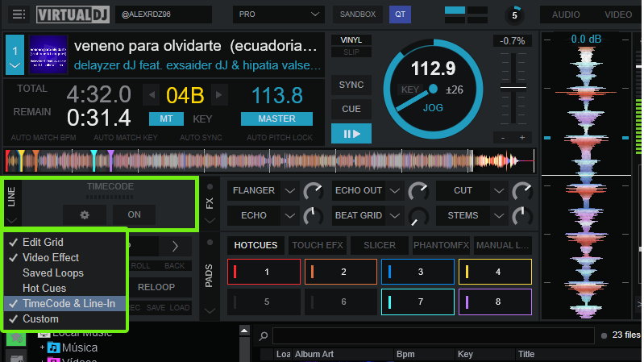Toggle SANDBOX mode
This screenshot has width=644, height=362.
357,15
